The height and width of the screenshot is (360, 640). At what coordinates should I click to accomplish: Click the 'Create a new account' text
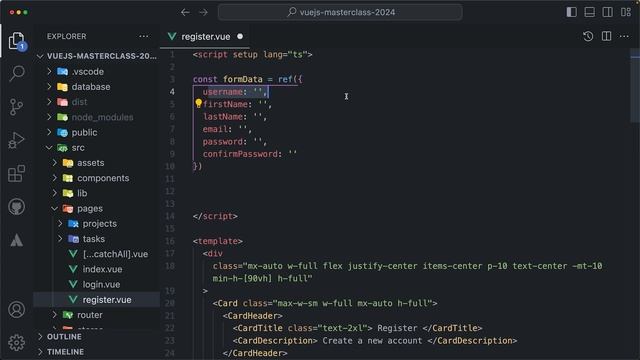tap(372, 340)
